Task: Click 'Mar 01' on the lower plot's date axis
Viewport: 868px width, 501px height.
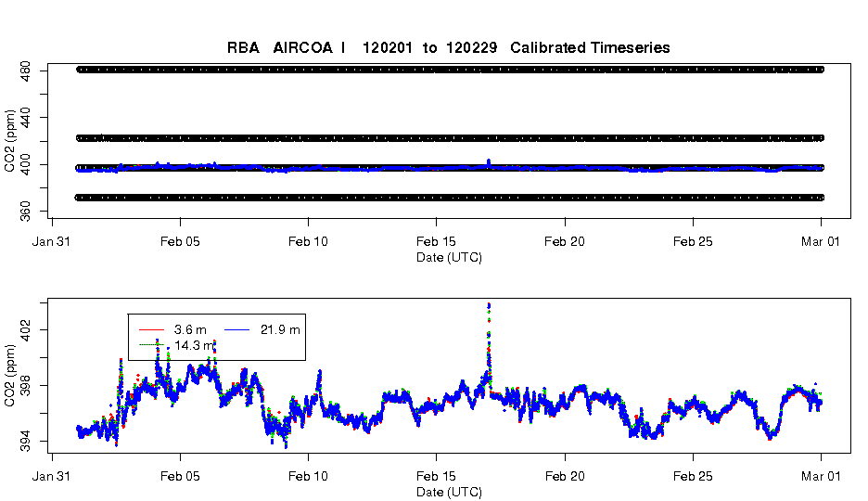Action: pyautogui.click(x=821, y=477)
